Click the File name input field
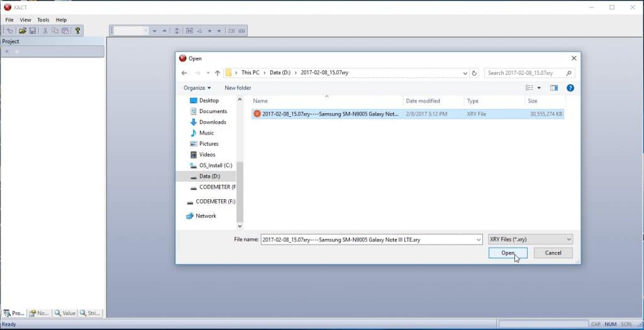This screenshot has height=330, width=644. click(x=368, y=239)
